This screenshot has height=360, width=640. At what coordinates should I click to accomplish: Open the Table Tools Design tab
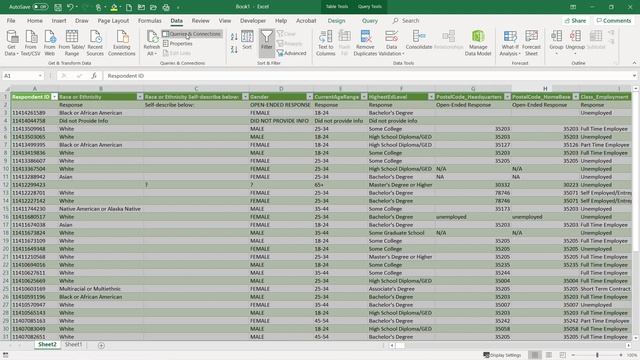point(336,20)
